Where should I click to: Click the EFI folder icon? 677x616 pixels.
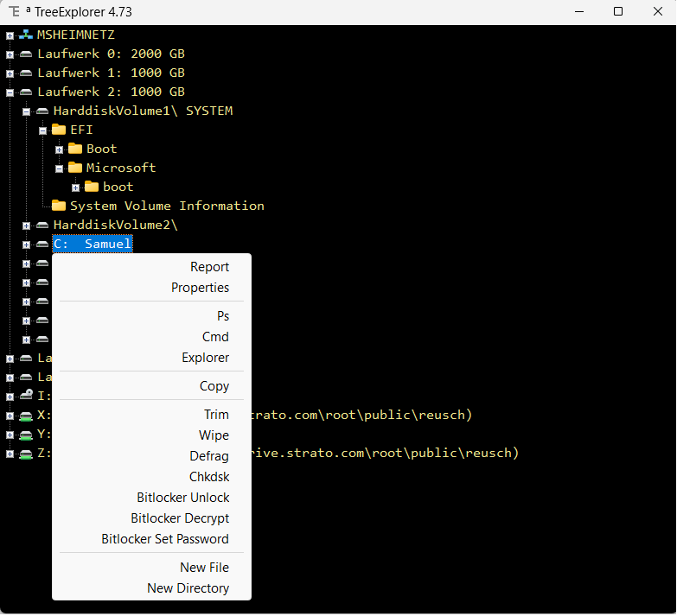[59, 130]
